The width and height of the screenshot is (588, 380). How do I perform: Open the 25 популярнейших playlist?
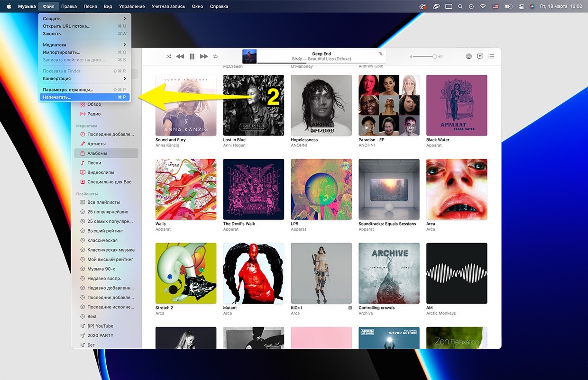[x=106, y=212]
